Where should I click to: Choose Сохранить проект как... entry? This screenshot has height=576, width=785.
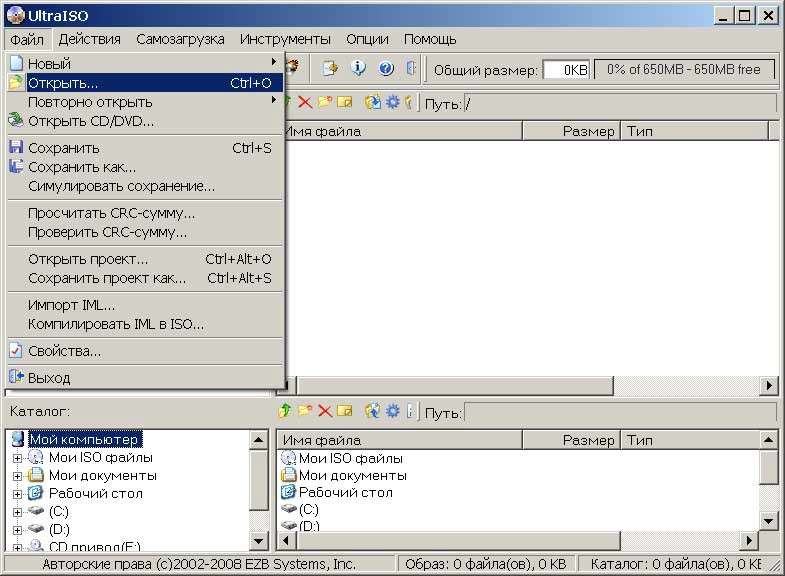145,278
